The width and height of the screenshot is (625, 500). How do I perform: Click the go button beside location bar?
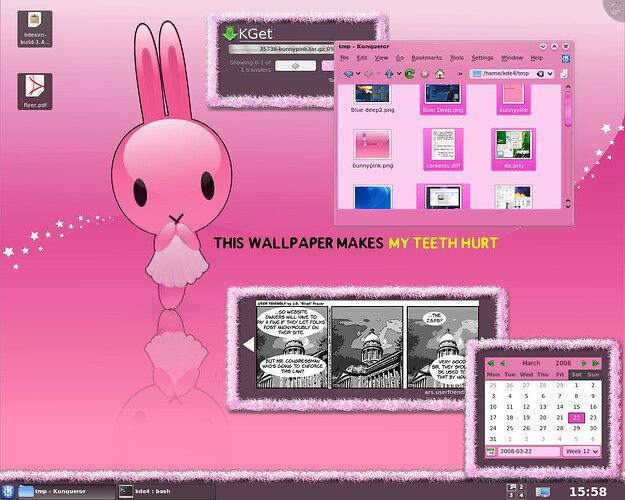click(x=564, y=74)
